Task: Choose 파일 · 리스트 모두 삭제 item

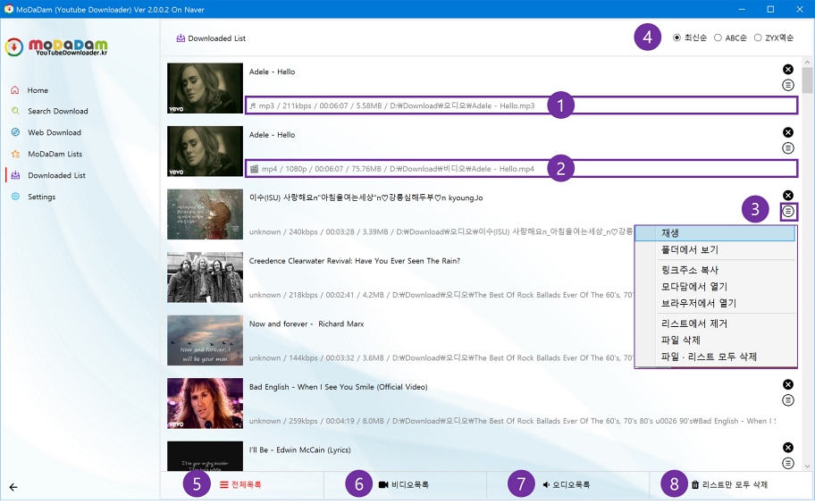Action: click(716, 357)
